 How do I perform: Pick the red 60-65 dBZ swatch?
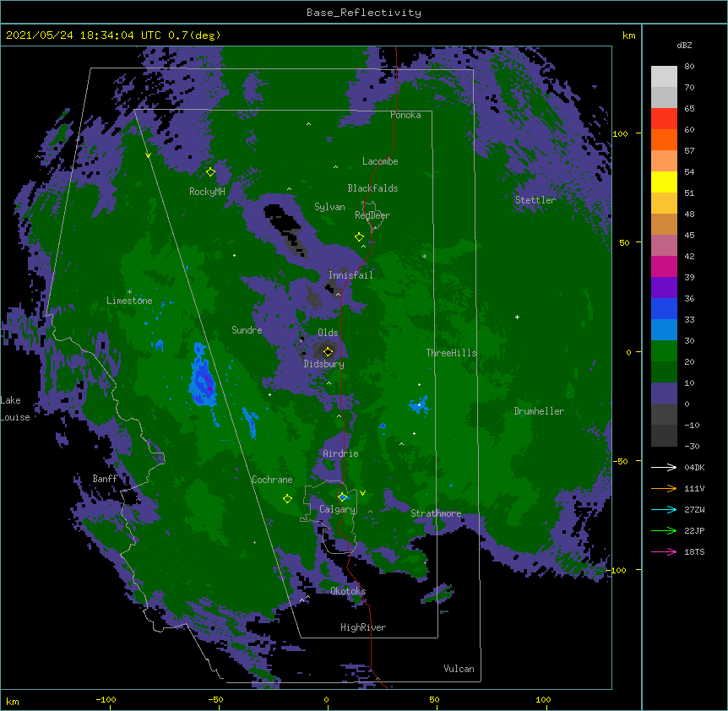664,119
